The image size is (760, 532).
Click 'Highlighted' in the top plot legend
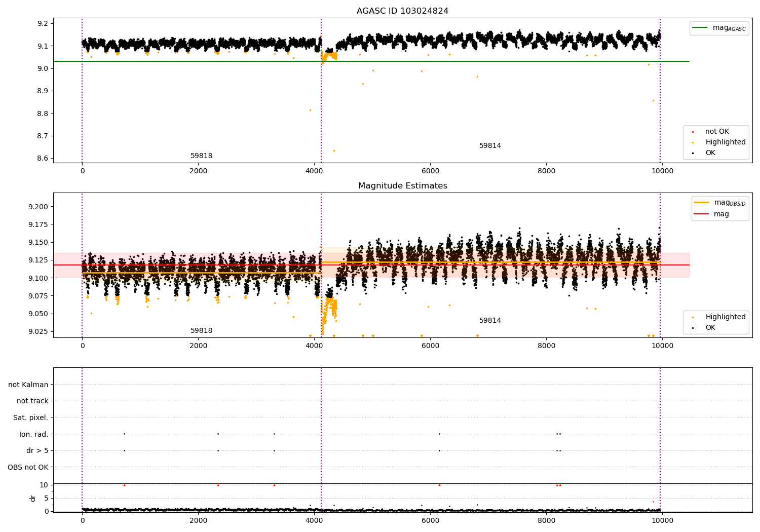pyautogui.click(x=726, y=142)
